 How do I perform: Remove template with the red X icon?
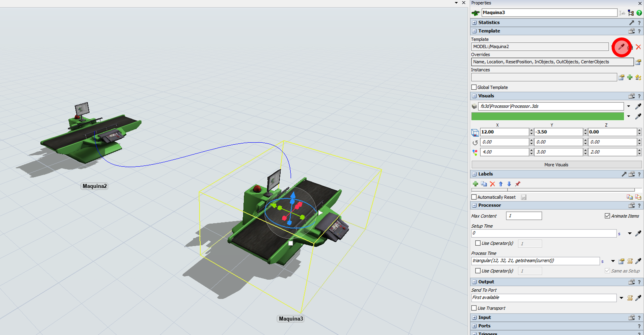[x=638, y=47]
